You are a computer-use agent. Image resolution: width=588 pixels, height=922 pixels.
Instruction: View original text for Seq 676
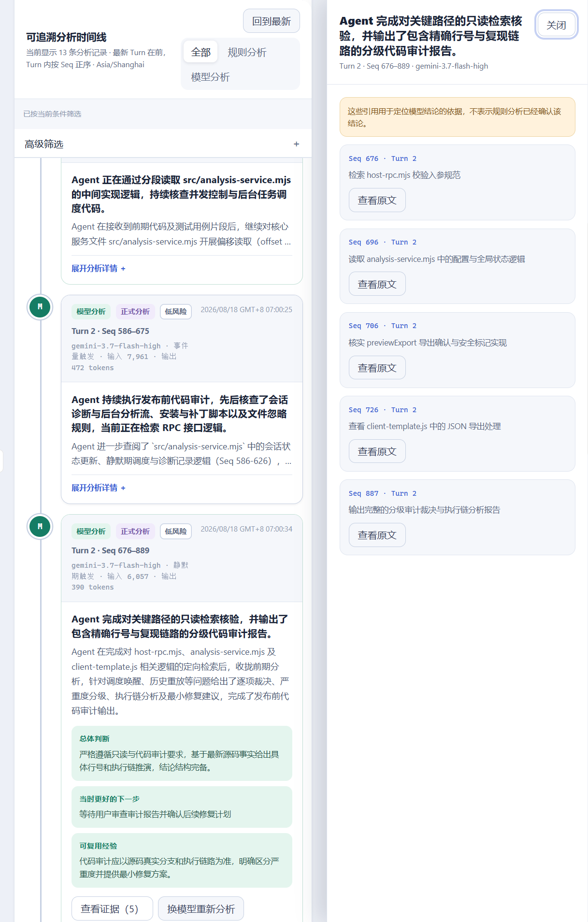377,200
